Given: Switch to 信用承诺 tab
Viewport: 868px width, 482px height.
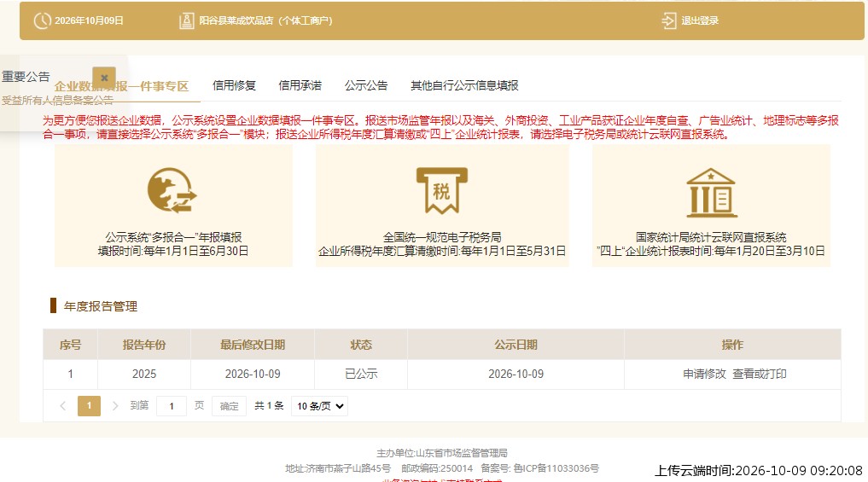Looking at the screenshot, I should 300,85.
